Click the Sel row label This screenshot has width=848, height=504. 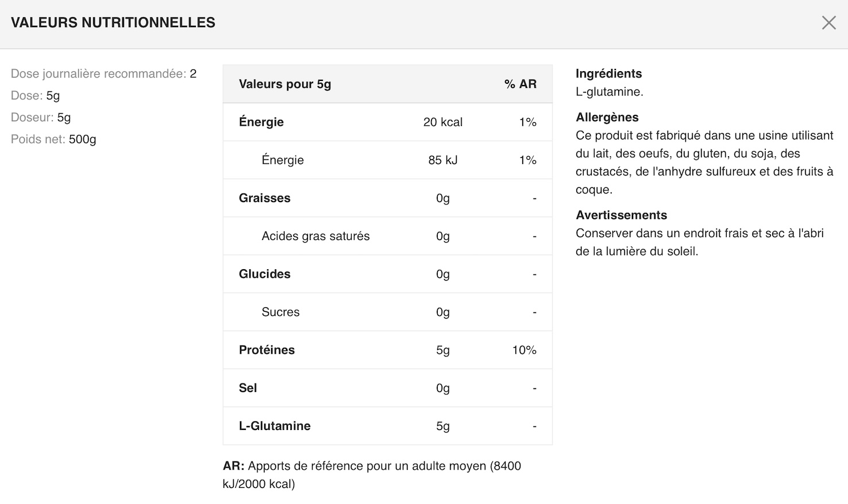pyautogui.click(x=248, y=388)
